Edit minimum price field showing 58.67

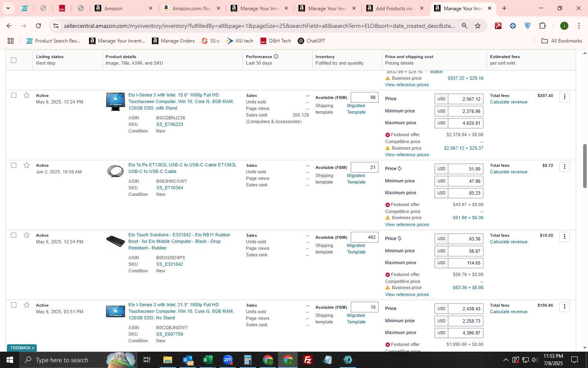(465, 251)
